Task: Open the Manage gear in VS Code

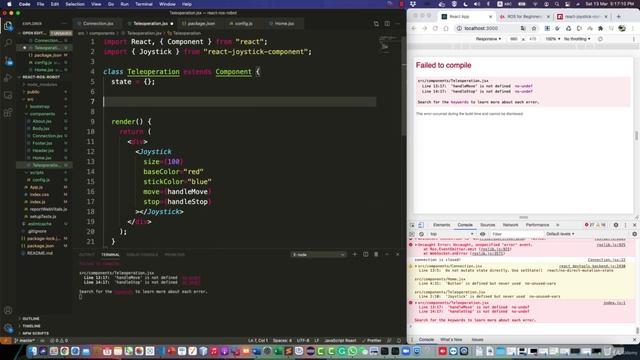Action: [8, 328]
